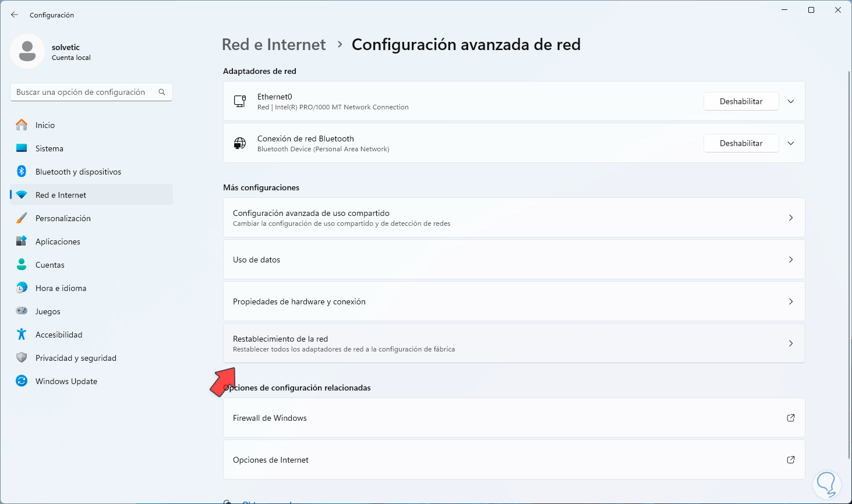Click the configuration search input field
Viewport: 852px width, 504px height.
pyautogui.click(x=82, y=92)
